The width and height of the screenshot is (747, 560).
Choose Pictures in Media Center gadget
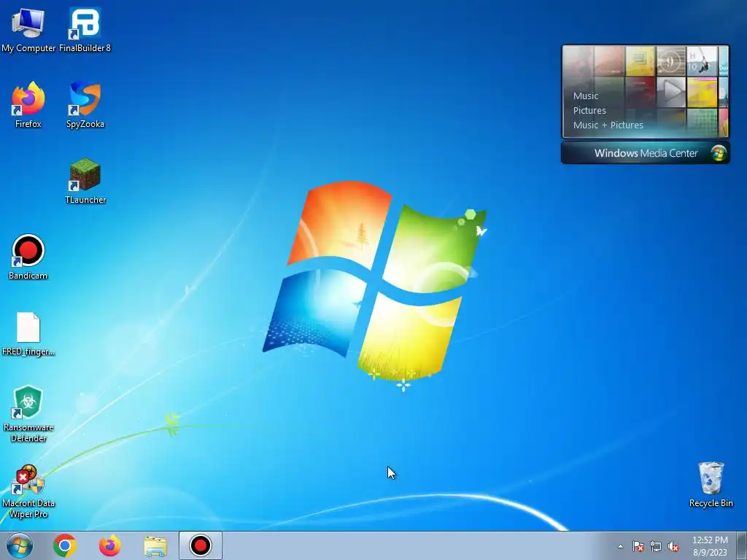589,111
